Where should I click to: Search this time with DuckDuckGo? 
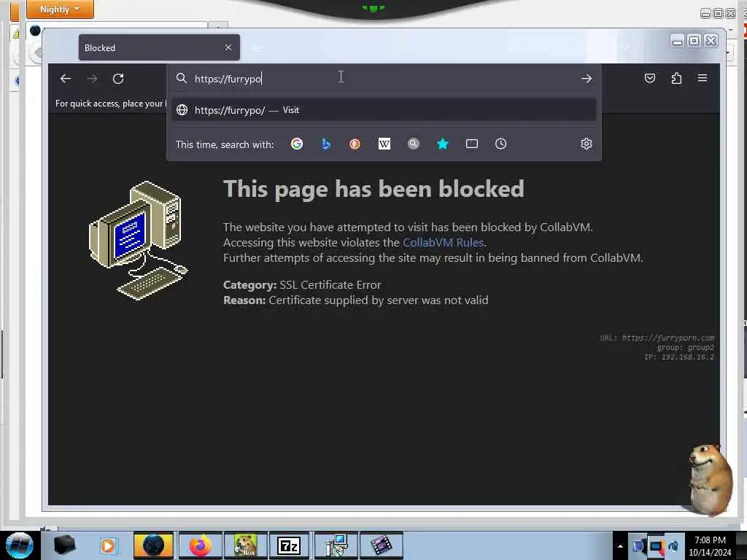pyautogui.click(x=355, y=144)
